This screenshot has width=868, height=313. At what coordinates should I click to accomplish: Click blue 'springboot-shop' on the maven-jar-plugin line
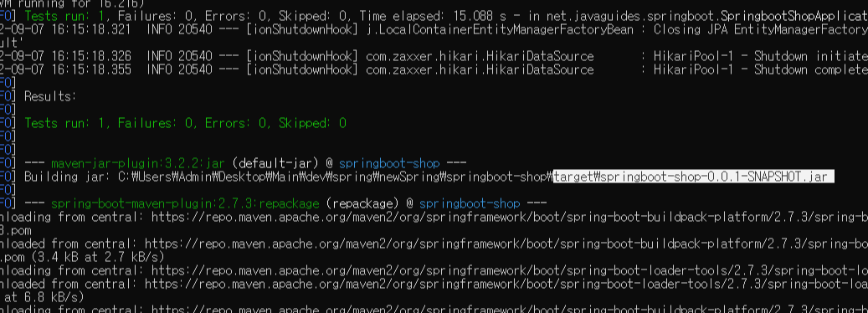click(x=389, y=164)
